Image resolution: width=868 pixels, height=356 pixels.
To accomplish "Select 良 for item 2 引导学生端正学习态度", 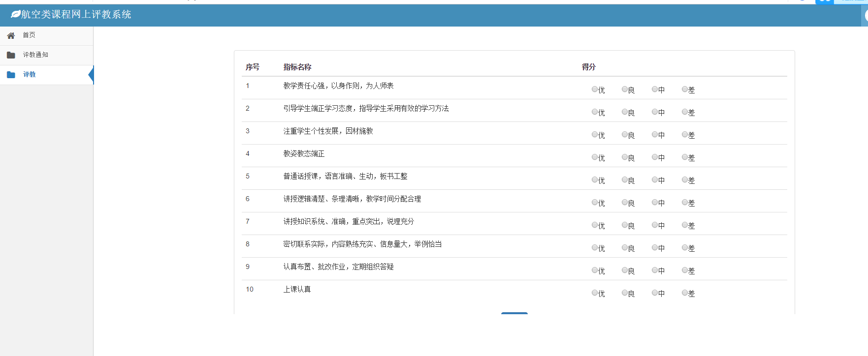I will pyautogui.click(x=625, y=112).
